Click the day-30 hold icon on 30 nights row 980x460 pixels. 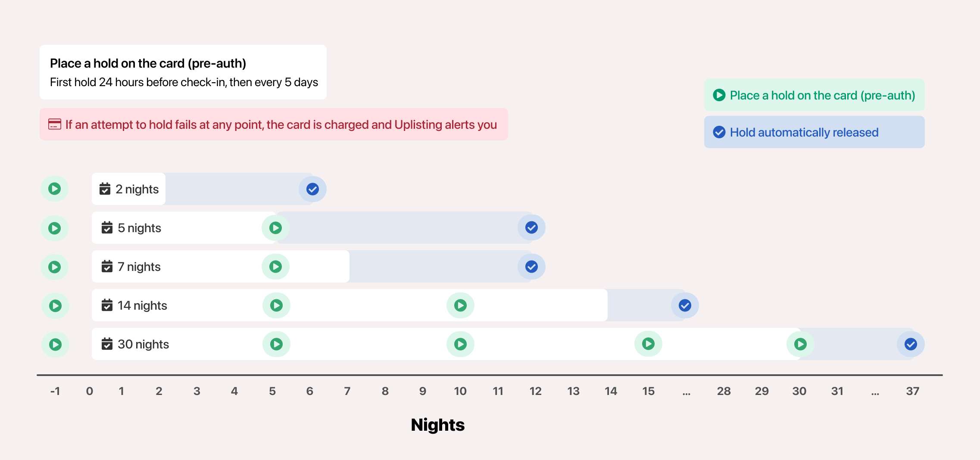point(800,344)
